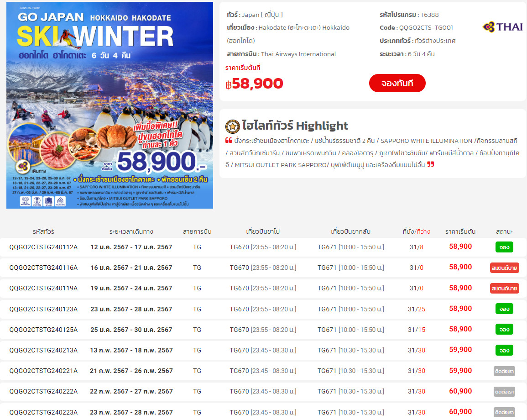Screen dimensions: 527x420
Task: Click the เที่ยวบินขาไป column header
Action: click(263, 231)
